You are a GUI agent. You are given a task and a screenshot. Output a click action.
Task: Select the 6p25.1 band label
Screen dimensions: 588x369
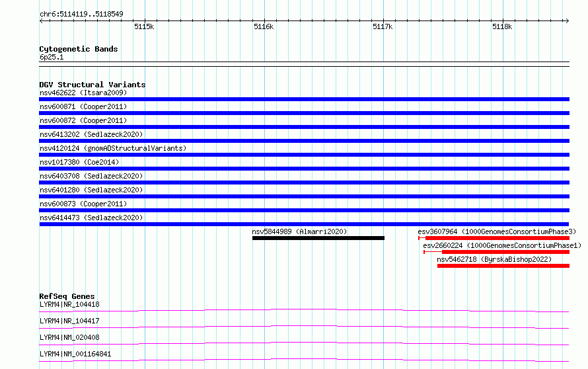click(x=52, y=57)
